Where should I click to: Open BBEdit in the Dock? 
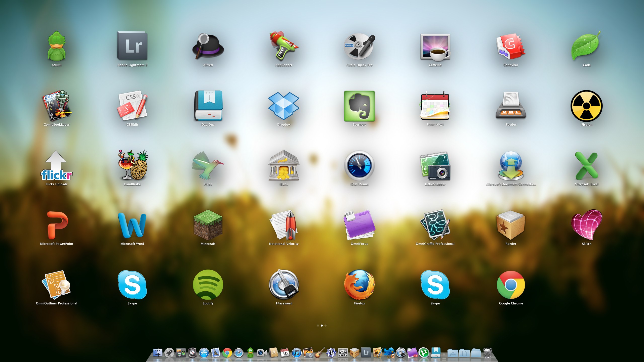point(331,353)
